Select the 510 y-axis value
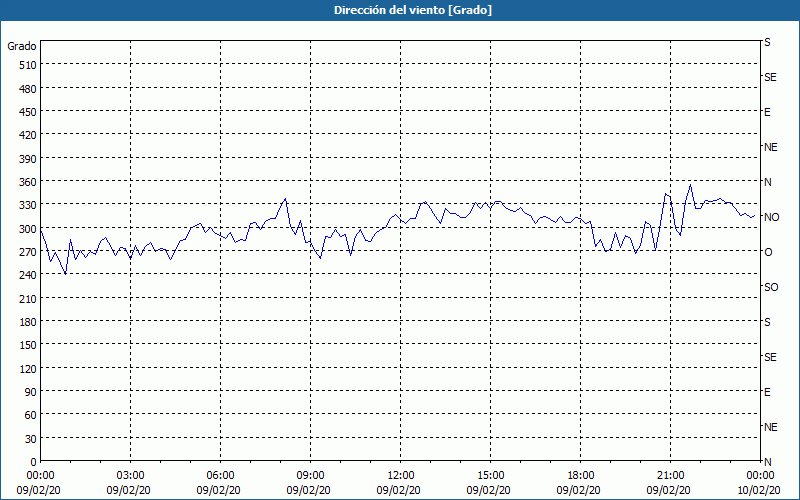800x500 pixels. click(x=27, y=65)
